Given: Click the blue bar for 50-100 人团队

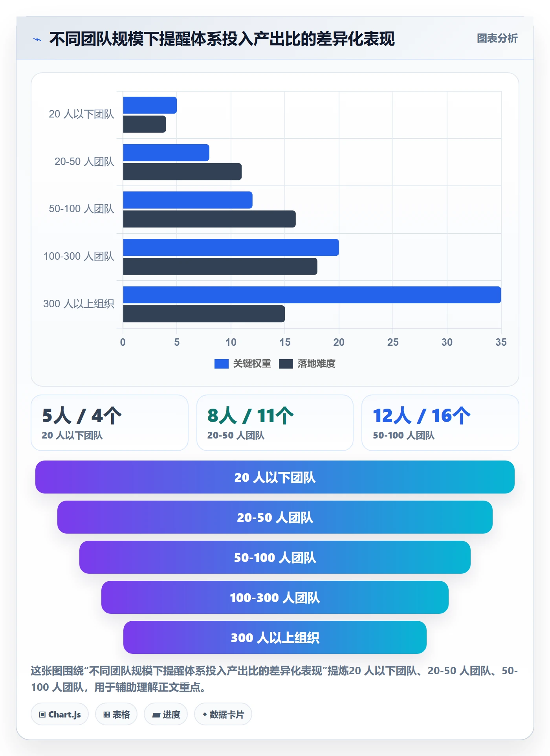Looking at the screenshot, I should tap(188, 200).
